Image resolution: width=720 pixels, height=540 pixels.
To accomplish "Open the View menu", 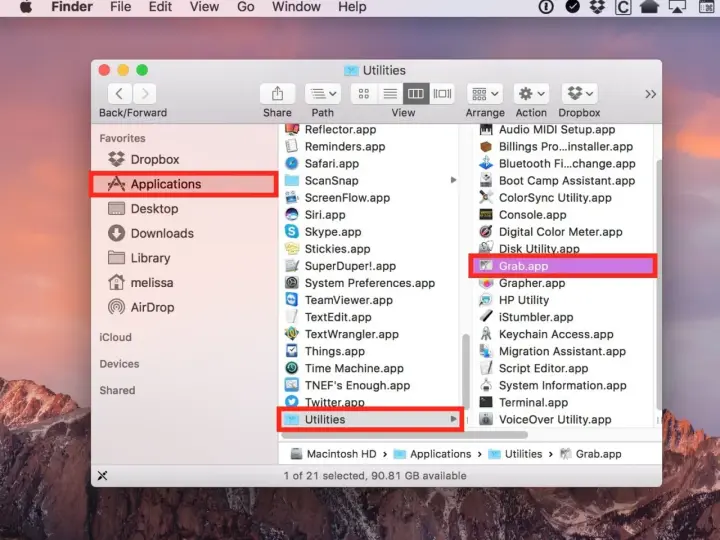I will 204,7.
